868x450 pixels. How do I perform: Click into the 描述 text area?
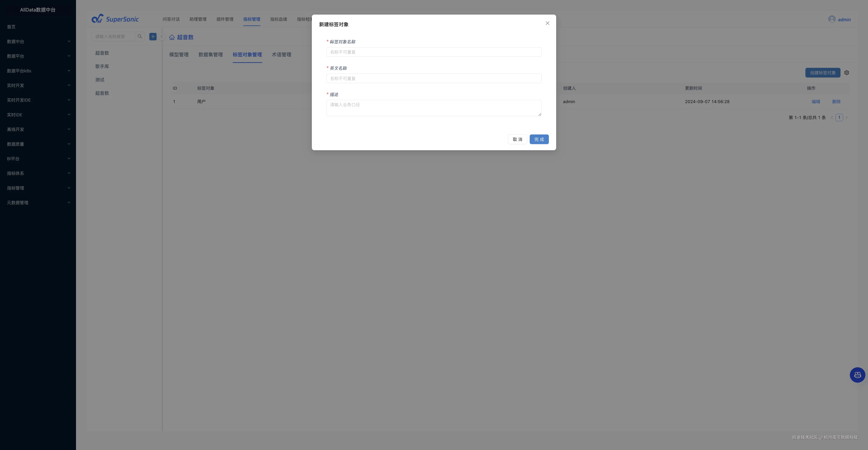[x=434, y=108]
